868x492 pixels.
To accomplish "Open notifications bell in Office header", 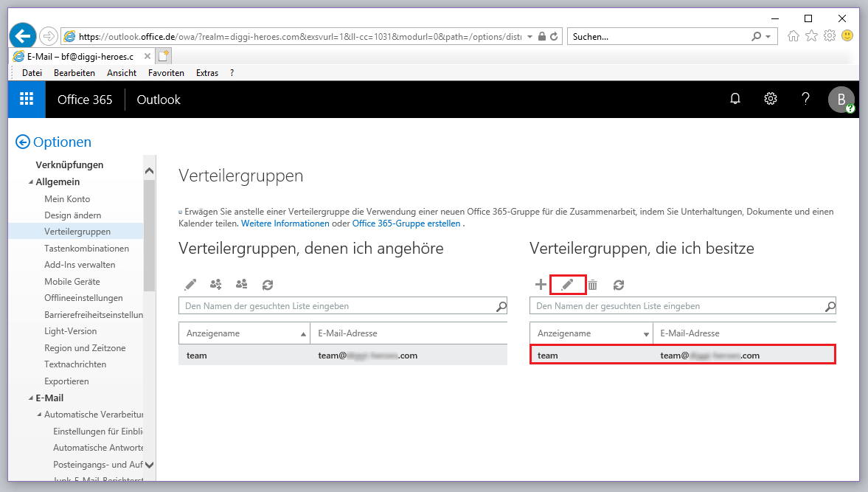I will pyautogui.click(x=735, y=99).
